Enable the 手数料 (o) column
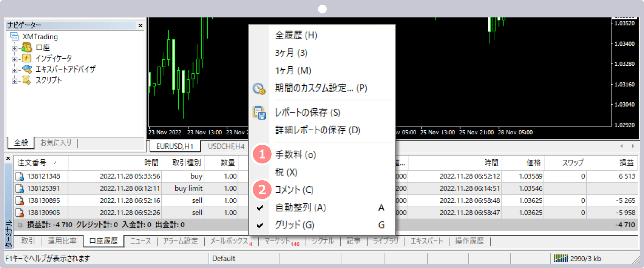 click(322, 155)
